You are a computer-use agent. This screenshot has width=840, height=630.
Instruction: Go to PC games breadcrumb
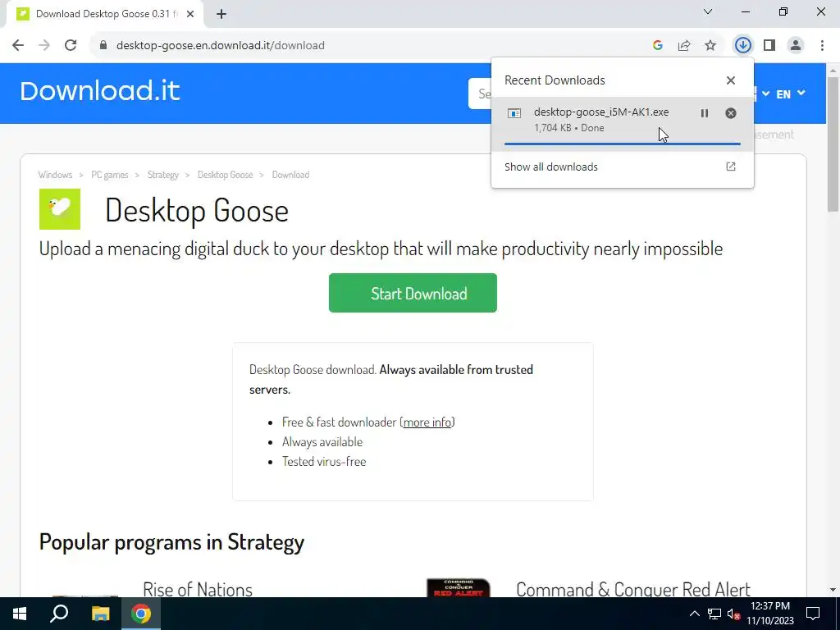coord(110,175)
